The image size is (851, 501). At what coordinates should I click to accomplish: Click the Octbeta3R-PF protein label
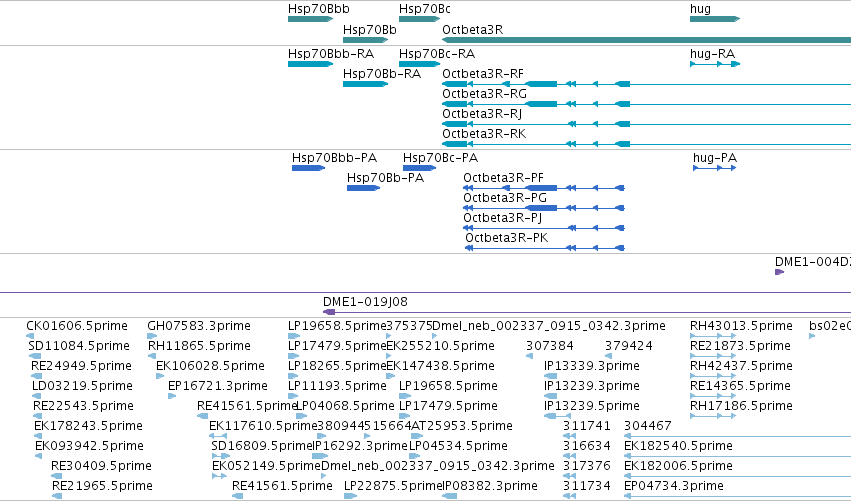[503, 178]
